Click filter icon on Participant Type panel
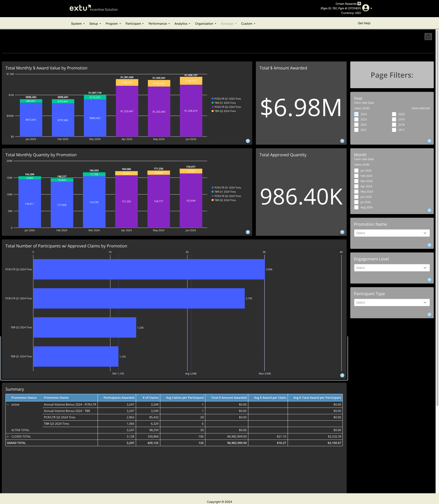439x504 pixels. coord(429,315)
